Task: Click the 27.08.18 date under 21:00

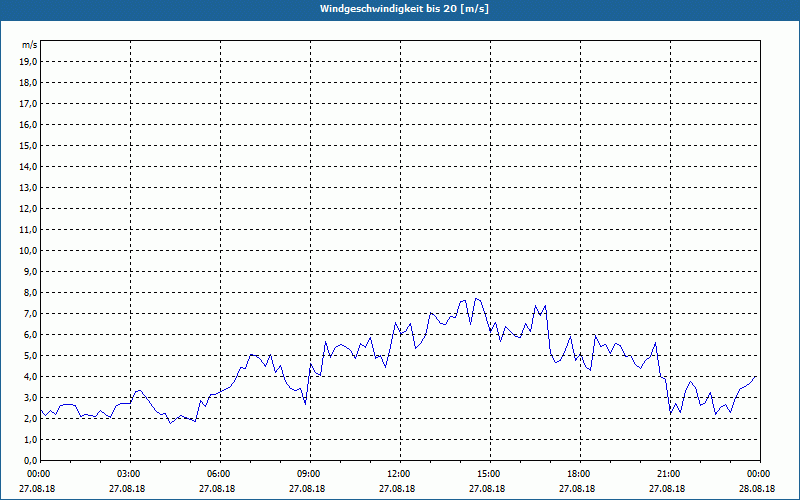Action: click(x=667, y=489)
